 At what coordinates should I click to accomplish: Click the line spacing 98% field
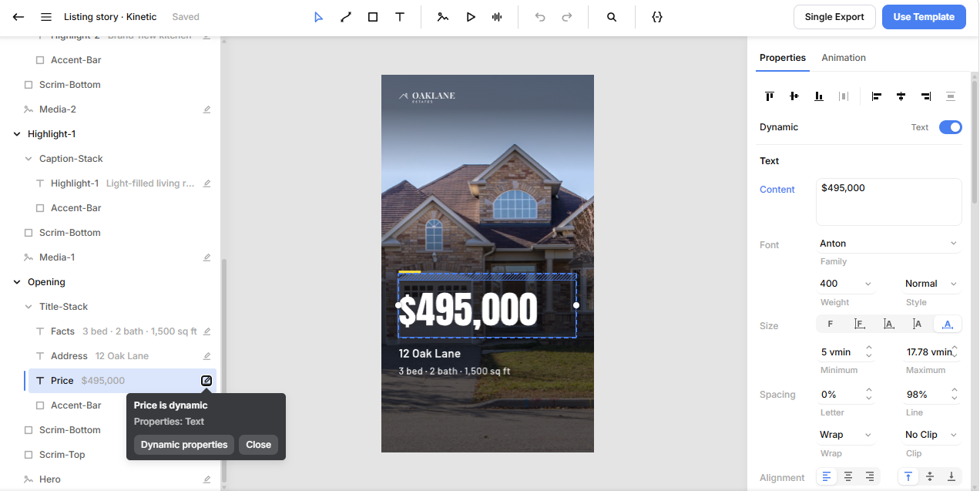[x=931, y=395]
